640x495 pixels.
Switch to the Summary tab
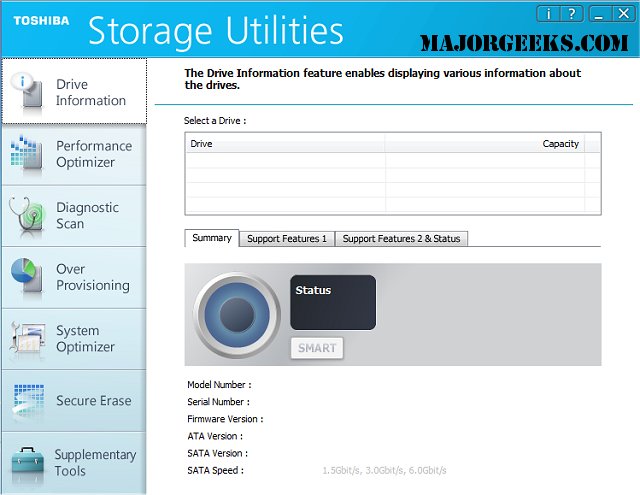[x=212, y=238]
